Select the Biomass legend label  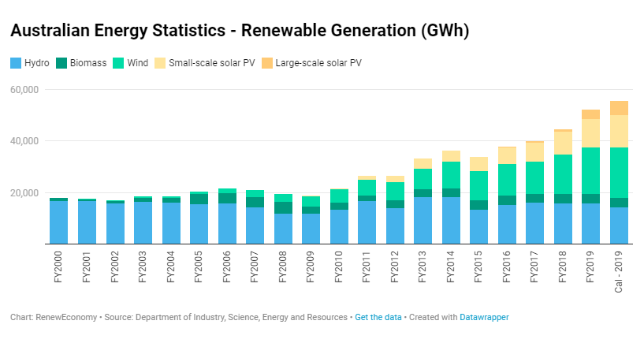[x=88, y=63]
